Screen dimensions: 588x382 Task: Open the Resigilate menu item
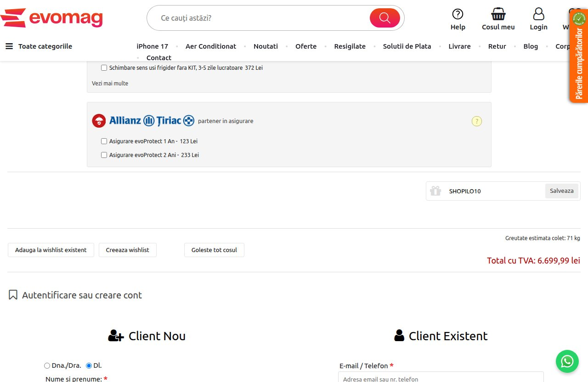(350, 46)
